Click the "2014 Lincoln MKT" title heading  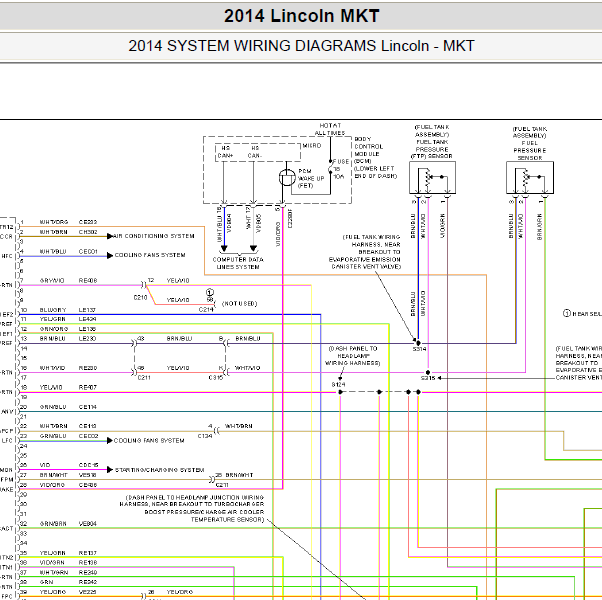[x=301, y=16]
